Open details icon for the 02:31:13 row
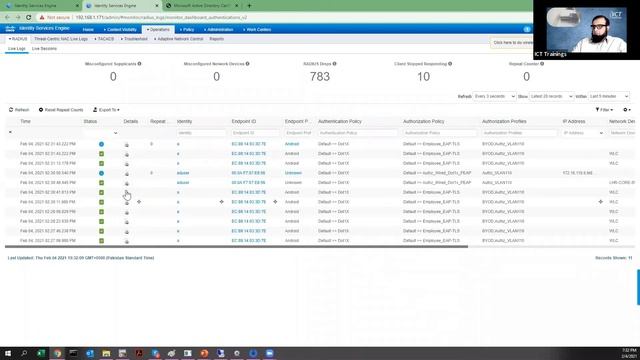This screenshot has width=640, height=360. (x=127, y=164)
